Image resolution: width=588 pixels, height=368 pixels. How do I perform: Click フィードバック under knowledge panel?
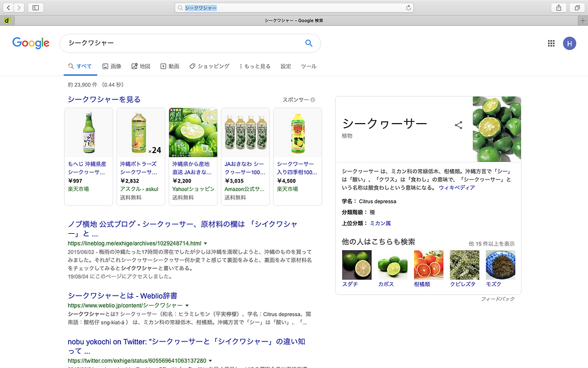(x=498, y=299)
